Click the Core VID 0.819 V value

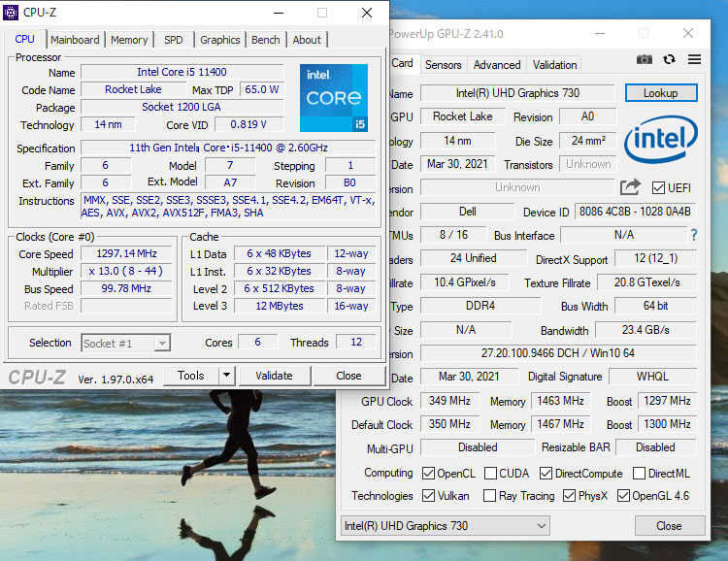(x=248, y=124)
